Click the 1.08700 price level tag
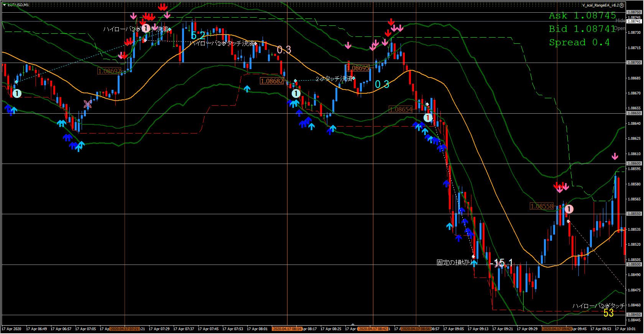 pyautogui.click(x=634, y=62)
